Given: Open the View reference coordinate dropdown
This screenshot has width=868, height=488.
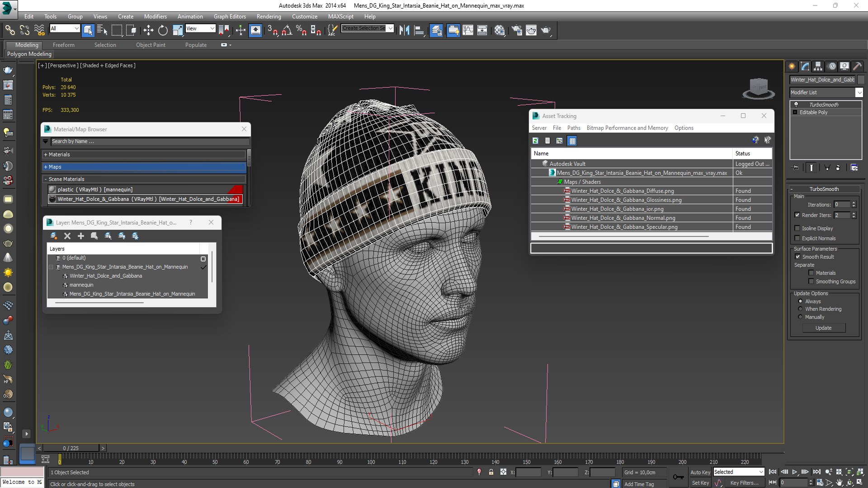Looking at the screenshot, I should tap(200, 28).
